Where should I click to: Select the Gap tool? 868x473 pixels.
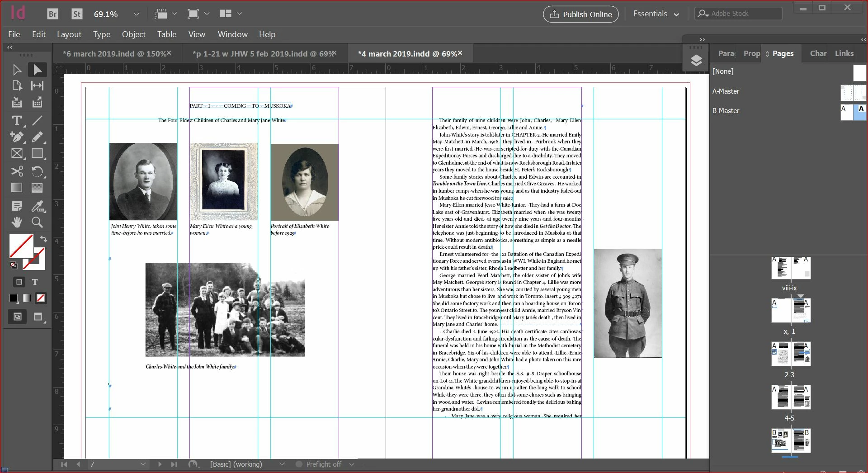point(38,86)
